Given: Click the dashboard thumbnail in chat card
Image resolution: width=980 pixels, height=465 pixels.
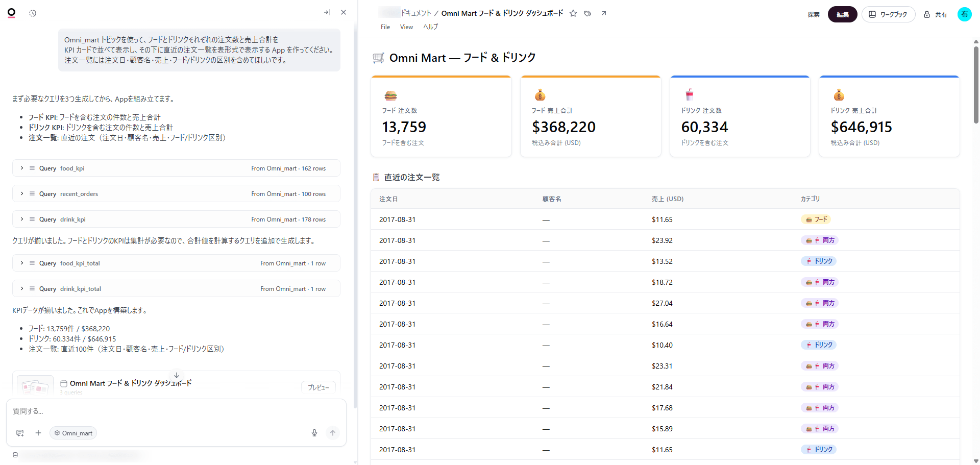Looking at the screenshot, I should tap(35, 386).
